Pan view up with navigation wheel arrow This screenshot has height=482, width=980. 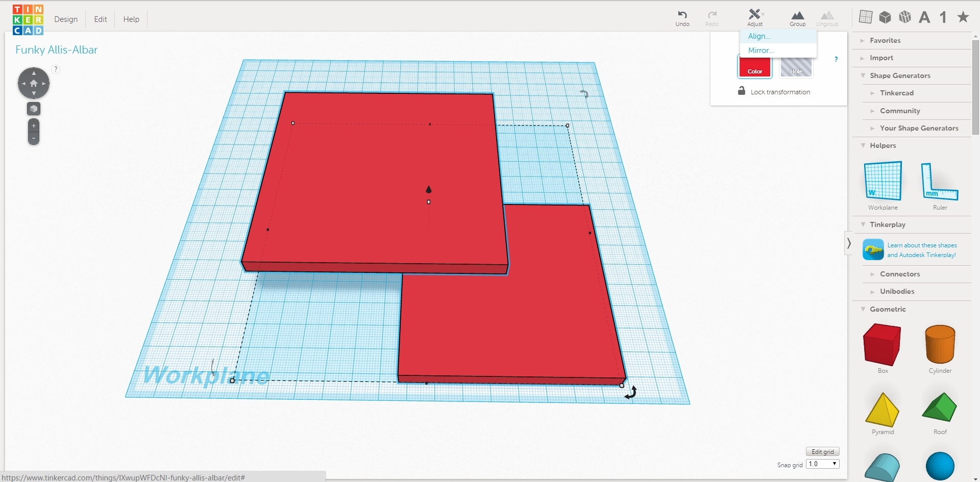pos(34,73)
